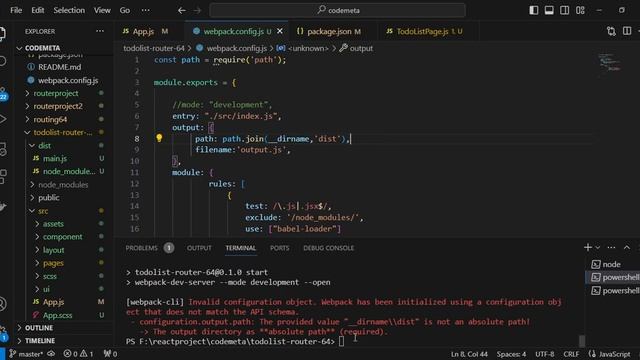
Task: Click the lightbulb quick-fix icon on line 8
Action: pyautogui.click(x=159, y=138)
